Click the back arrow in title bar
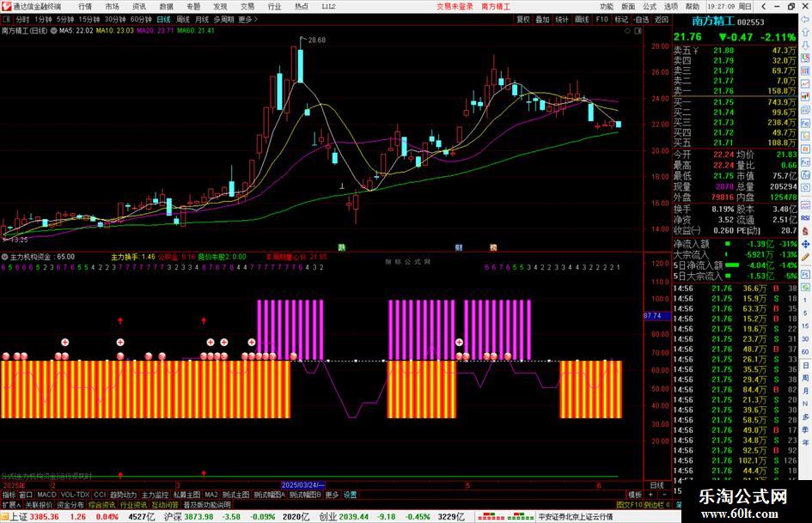Image resolution: width=812 pixels, height=523 pixels. 763,7
